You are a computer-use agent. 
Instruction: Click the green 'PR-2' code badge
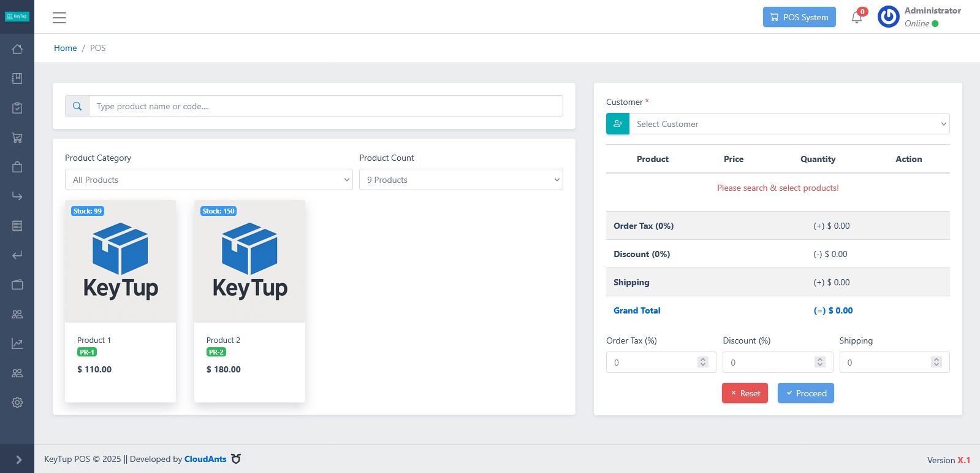(x=216, y=352)
